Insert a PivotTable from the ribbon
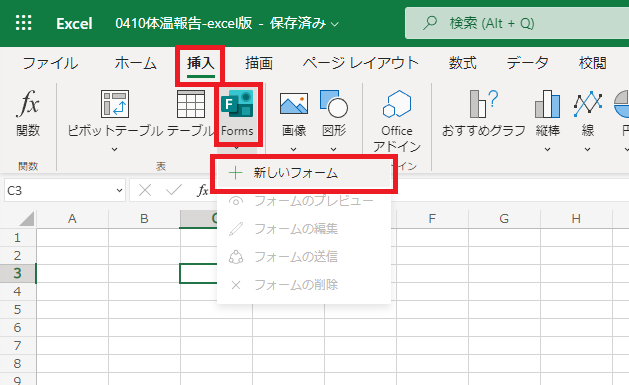This screenshot has width=629, height=385. (x=115, y=104)
